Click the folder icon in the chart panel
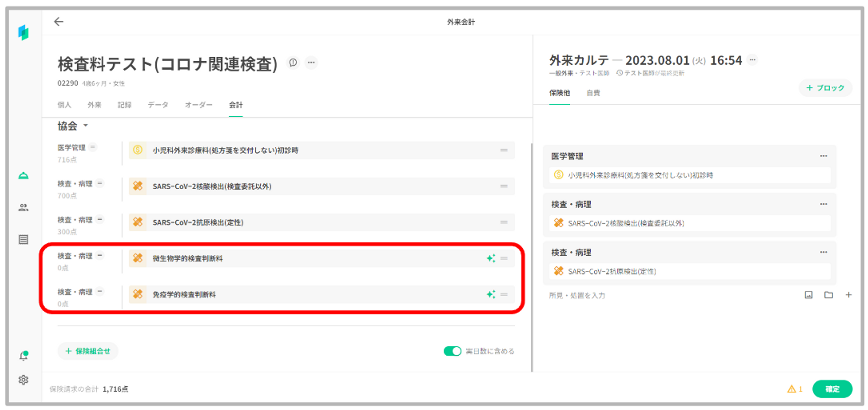 [829, 295]
